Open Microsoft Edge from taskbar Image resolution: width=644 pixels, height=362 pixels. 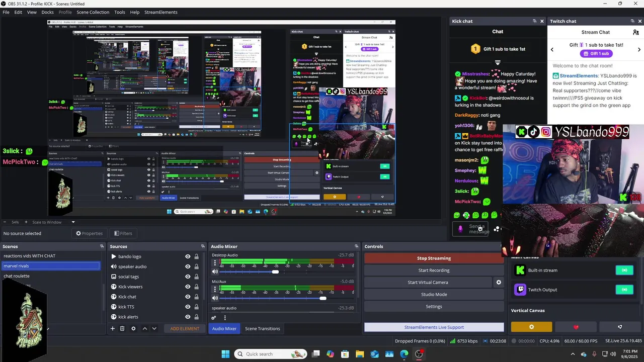click(404, 354)
